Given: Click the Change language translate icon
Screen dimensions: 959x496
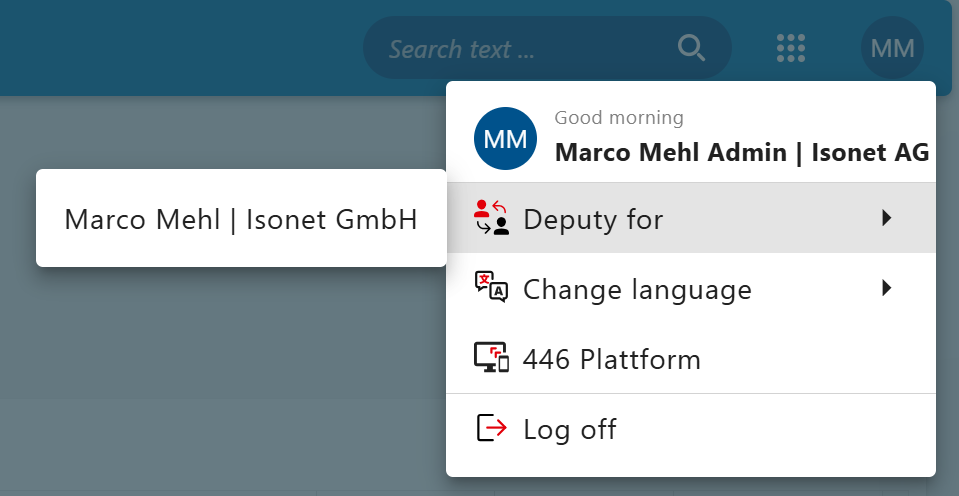Looking at the screenshot, I should [x=492, y=287].
